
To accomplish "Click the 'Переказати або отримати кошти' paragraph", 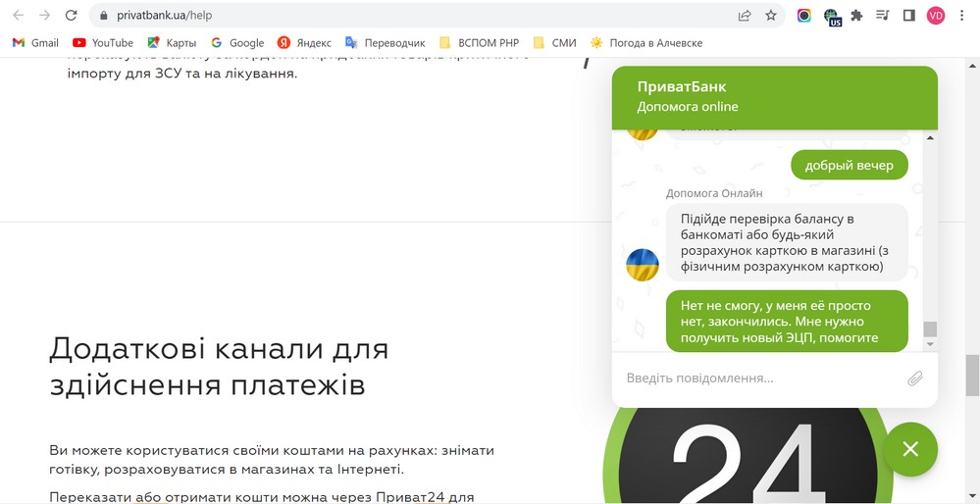I will pyautogui.click(x=261, y=497).
